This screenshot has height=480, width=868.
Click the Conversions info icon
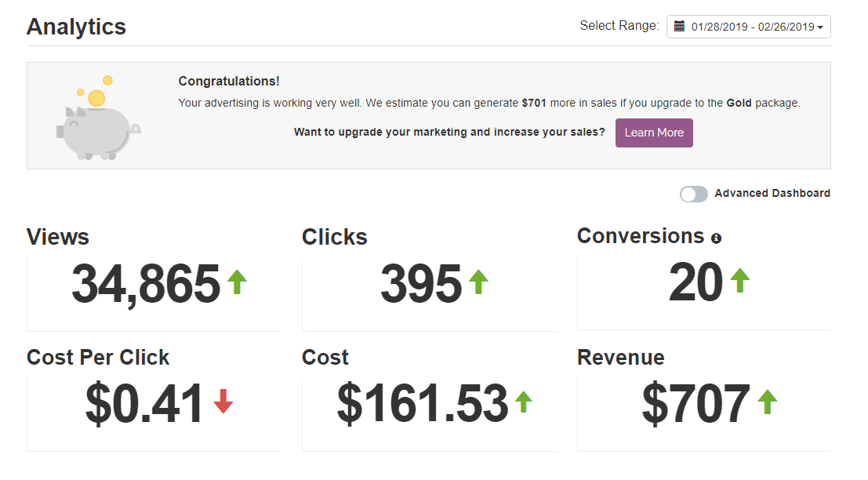717,238
